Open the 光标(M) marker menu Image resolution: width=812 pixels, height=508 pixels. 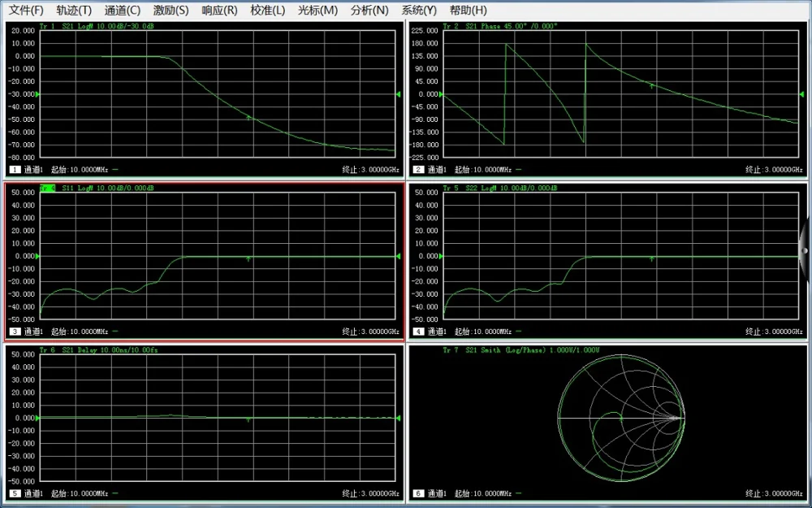(x=317, y=11)
